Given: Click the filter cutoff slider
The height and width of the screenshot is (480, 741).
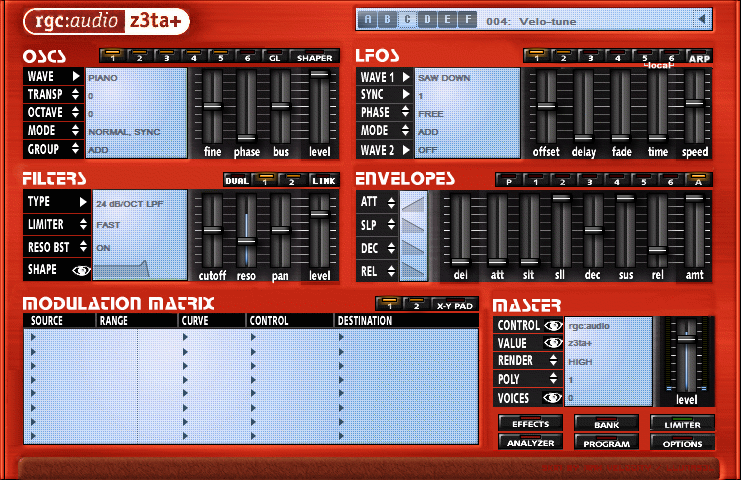Looking at the screenshot, I should 212,230.
